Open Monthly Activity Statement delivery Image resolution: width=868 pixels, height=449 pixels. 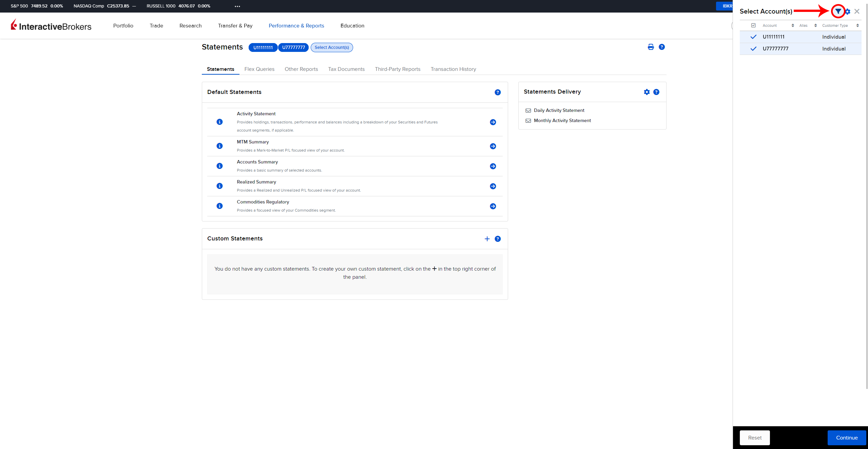click(562, 121)
